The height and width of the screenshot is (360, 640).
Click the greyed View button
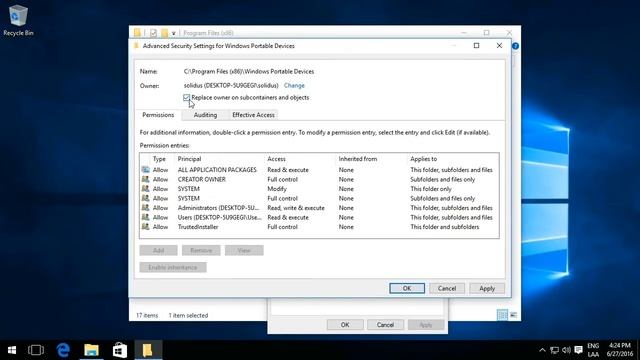click(244, 250)
